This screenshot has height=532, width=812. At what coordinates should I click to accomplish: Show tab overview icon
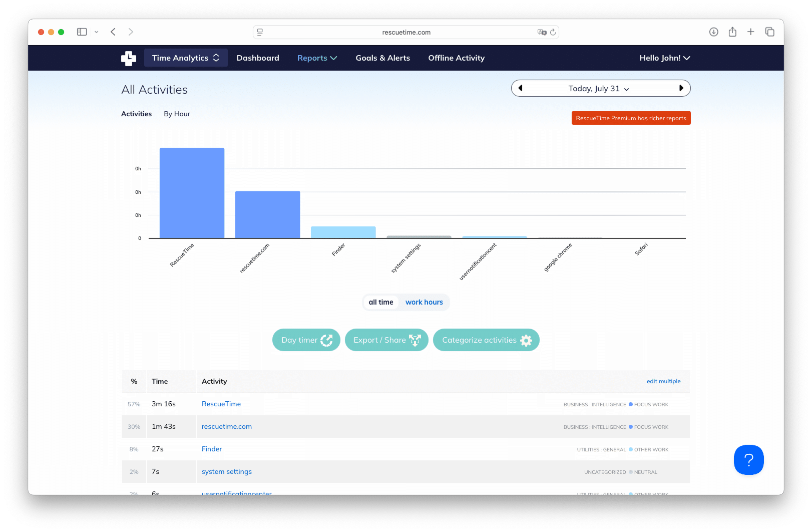pos(770,32)
